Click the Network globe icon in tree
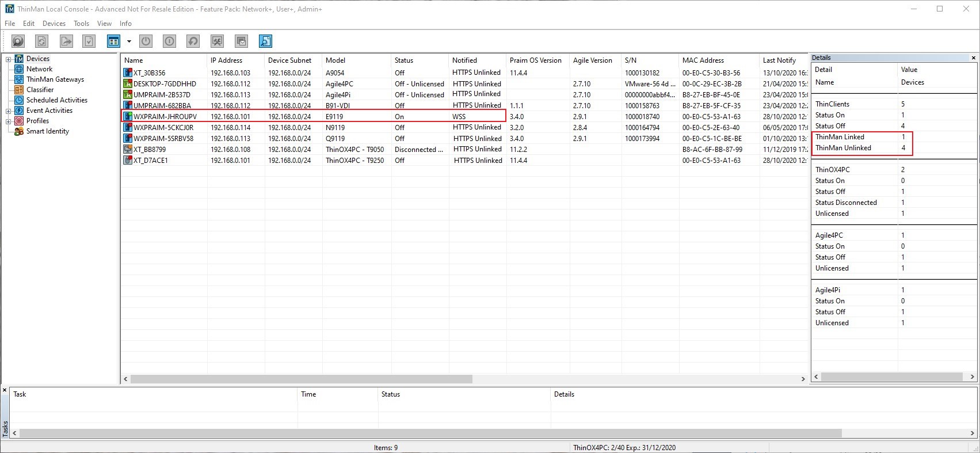 coord(19,69)
